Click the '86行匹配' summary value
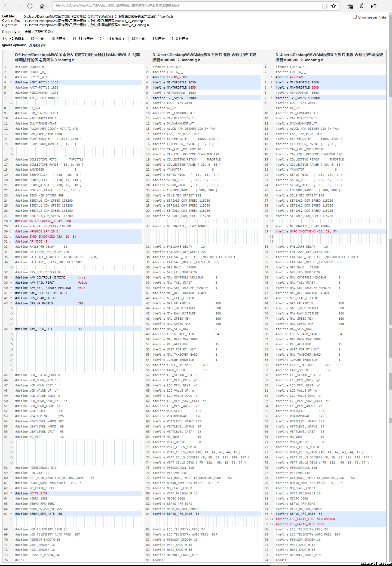This screenshot has height=566, width=392. [139, 39]
